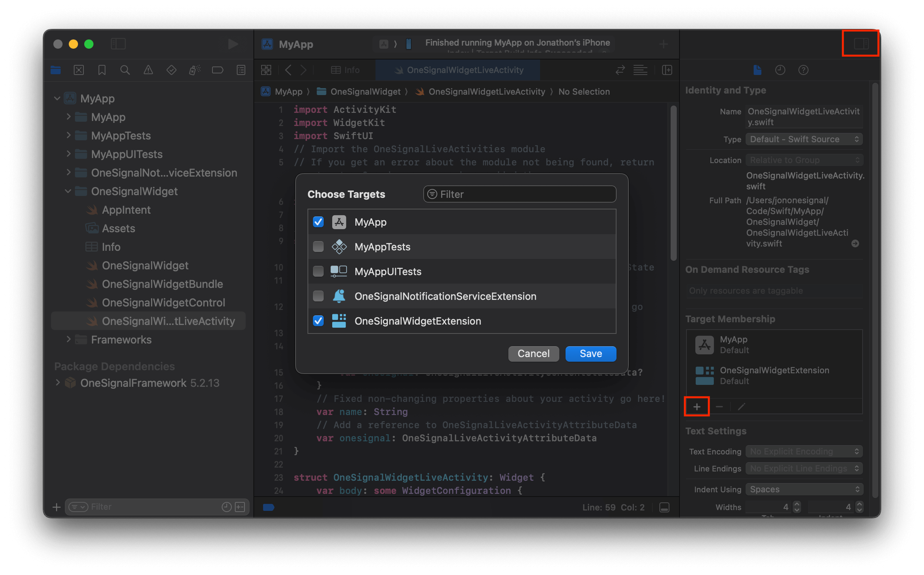
Task: Show the File inspector
Action: coord(757,70)
